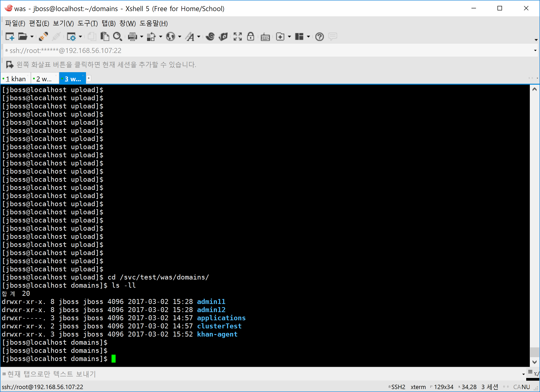Open Help question mark icon

click(x=319, y=37)
